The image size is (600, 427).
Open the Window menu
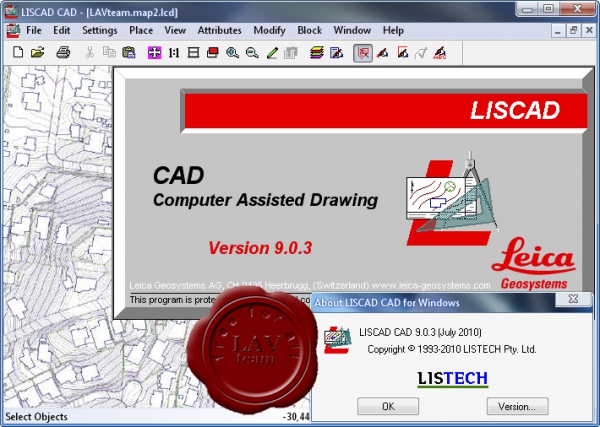click(352, 30)
